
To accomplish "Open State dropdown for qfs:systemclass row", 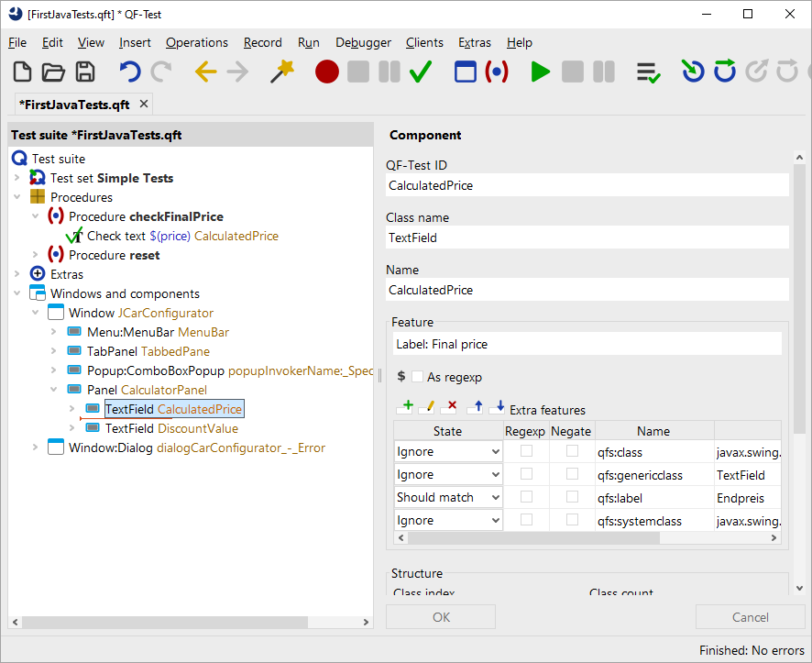I will click(x=448, y=520).
